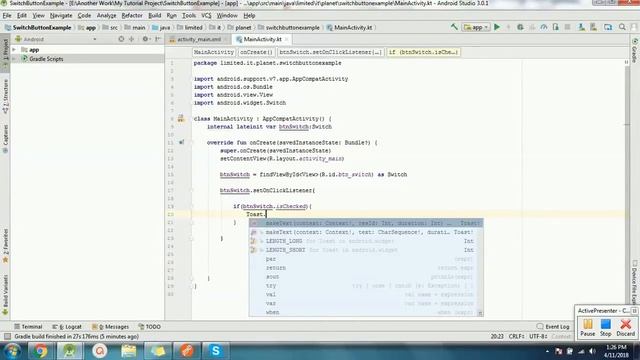Stop recording in ActivePresenter
The height and width of the screenshot is (360, 640).
pyautogui.click(x=606, y=327)
